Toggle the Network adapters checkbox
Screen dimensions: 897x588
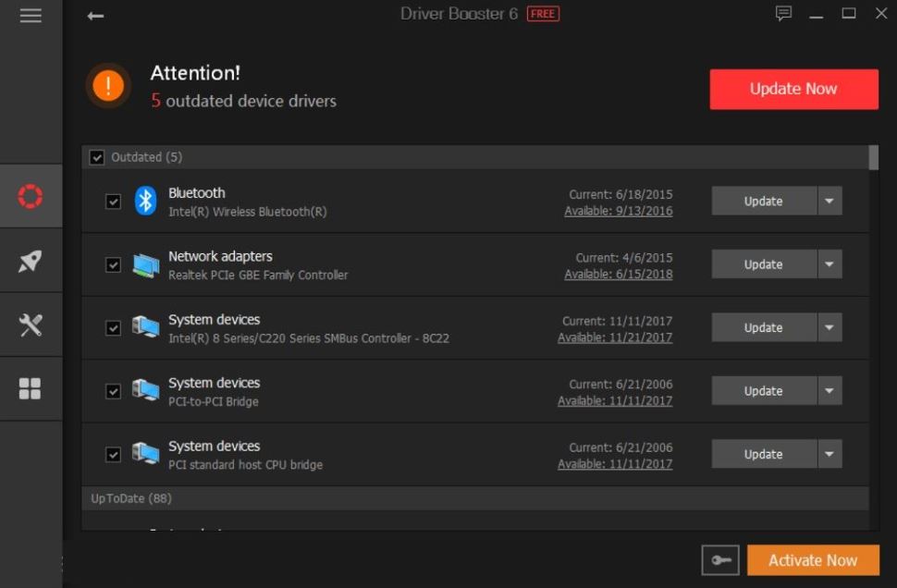[113, 265]
